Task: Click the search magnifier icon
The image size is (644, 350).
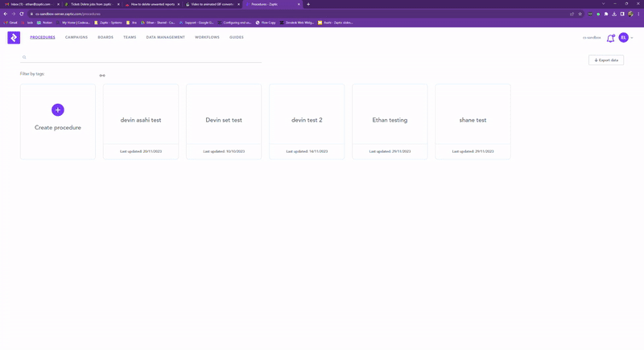Action: [x=24, y=57]
